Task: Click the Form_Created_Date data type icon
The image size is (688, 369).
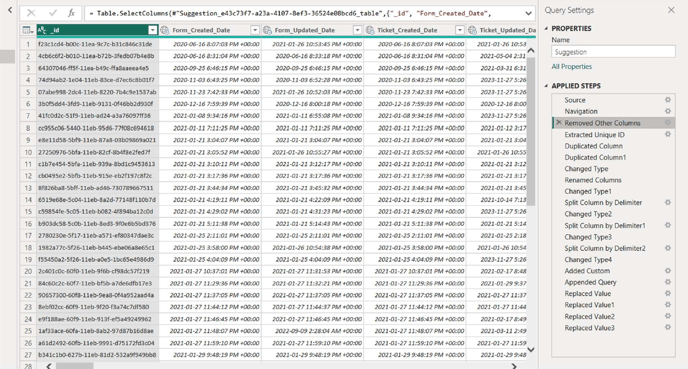Action: pyautogui.click(x=165, y=30)
